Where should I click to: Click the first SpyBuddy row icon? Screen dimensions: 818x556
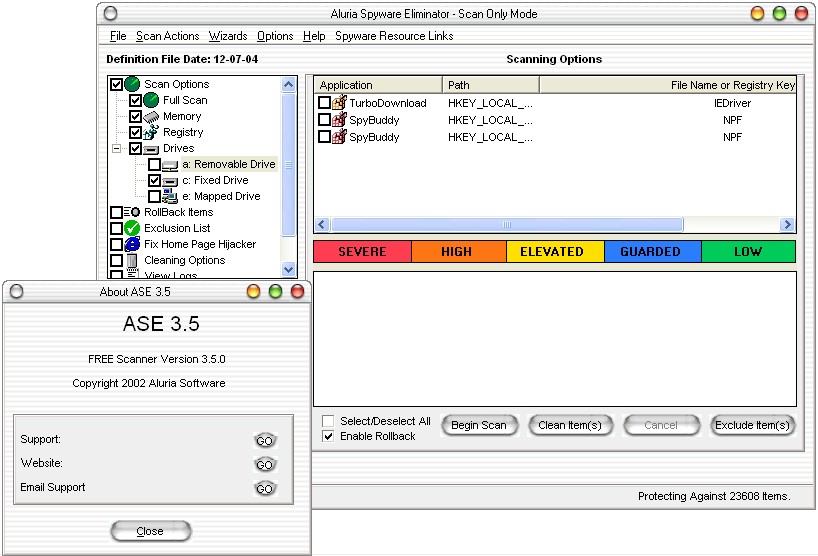tap(340, 119)
